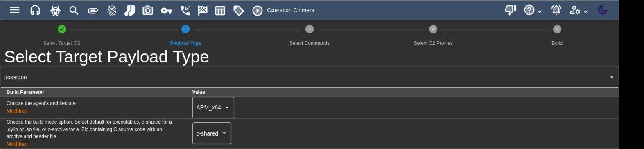Screen dimensions: 644x149
Task: Expand the help question mark menu
Action: point(533,10)
